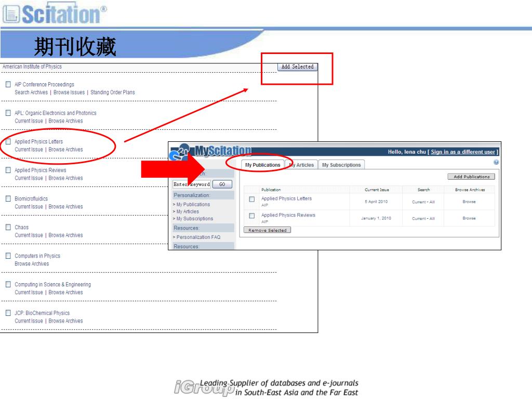Check APL: Organic Electronics and Photonics checkbox
The width and height of the screenshot is (532, 399).
(x=8, y=113)
